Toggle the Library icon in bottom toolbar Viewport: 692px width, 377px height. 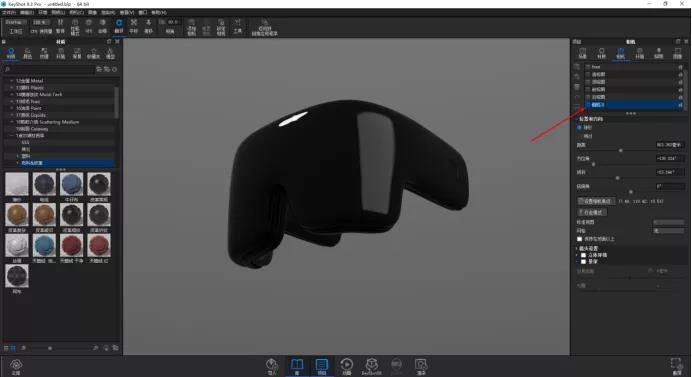coord(297,366)
